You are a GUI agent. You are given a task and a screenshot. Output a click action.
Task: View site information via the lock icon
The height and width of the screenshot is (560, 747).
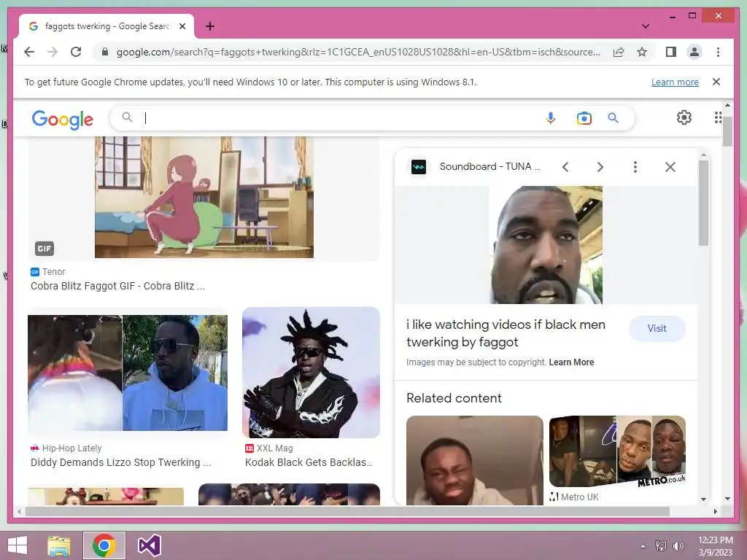click(105, 52)
